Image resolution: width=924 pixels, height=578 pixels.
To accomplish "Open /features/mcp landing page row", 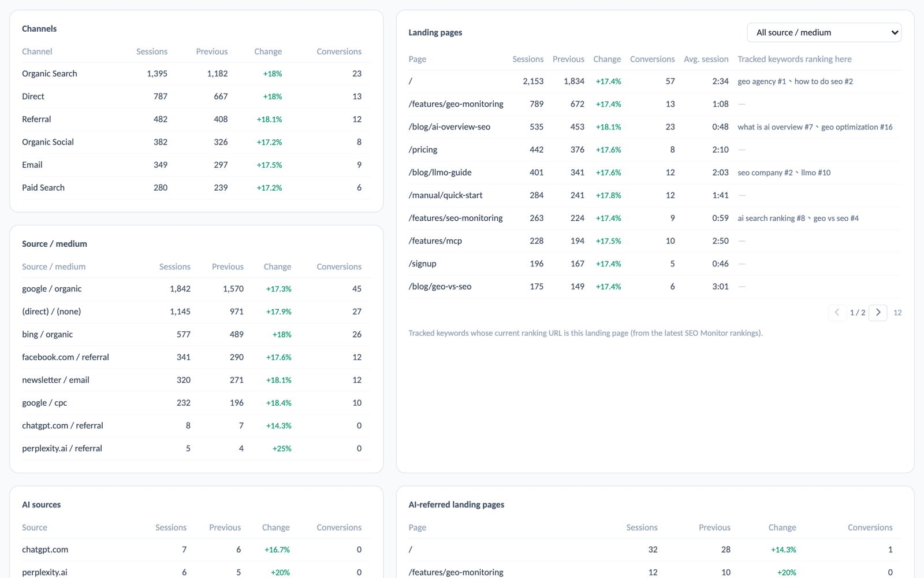I will pyautogui.click(x=655, y=241).
